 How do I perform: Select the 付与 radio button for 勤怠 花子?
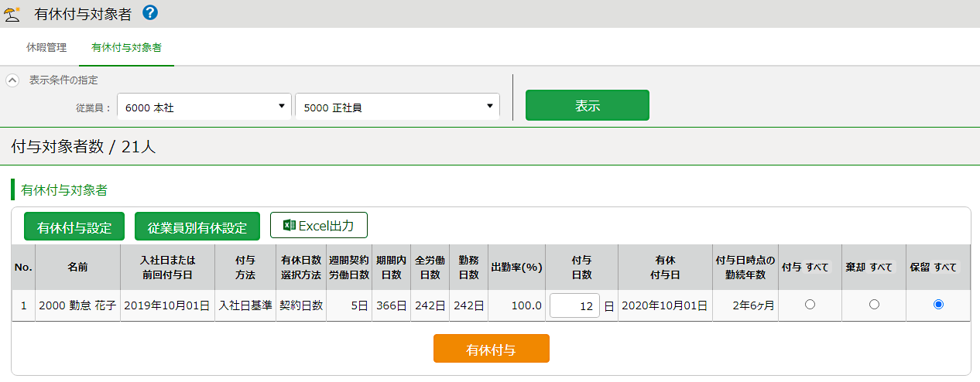point(810,305)
